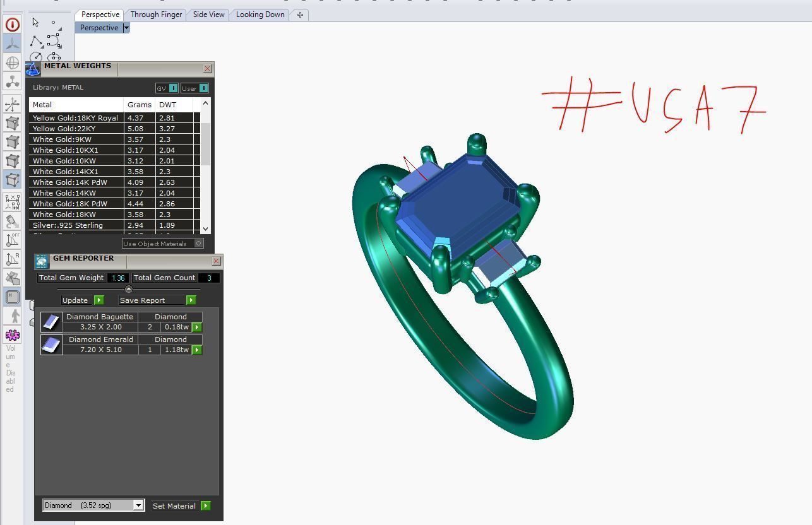
Task: Select the circle drawing tool
Action: coord(36,57)
